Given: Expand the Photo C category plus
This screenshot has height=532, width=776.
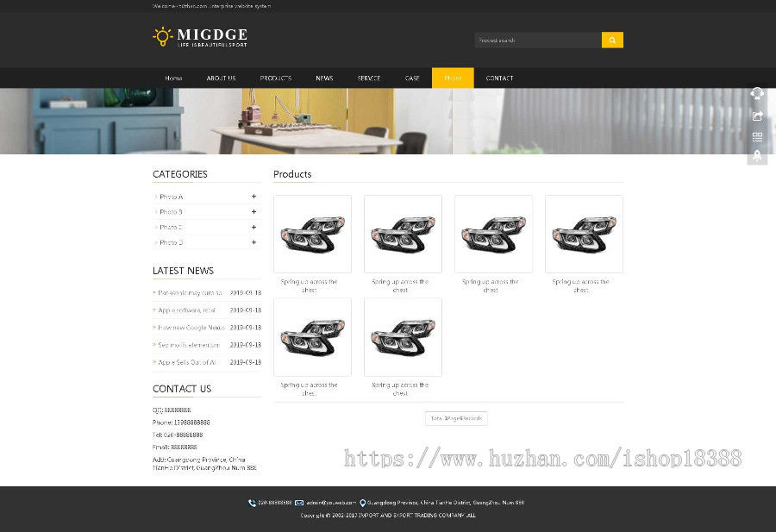Looking at the screenshot, I should point(253,227).
